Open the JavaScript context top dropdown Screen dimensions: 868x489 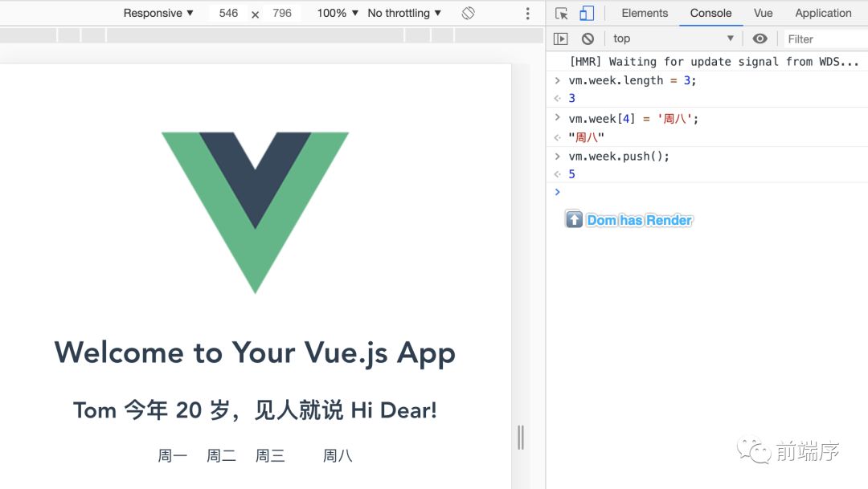[x=673, y=38]
